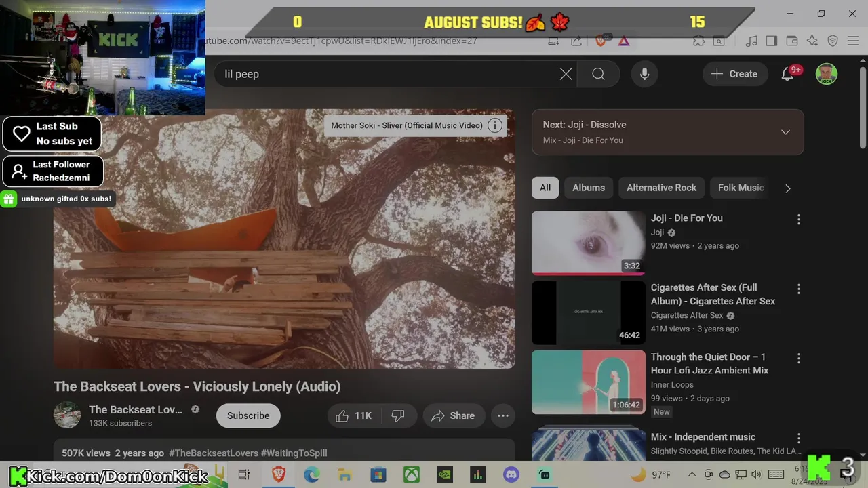The height and width of the screenshot is (488, 868).
Task: Click Through the Quiet Door lofi mix title
Action: point(709,363)
